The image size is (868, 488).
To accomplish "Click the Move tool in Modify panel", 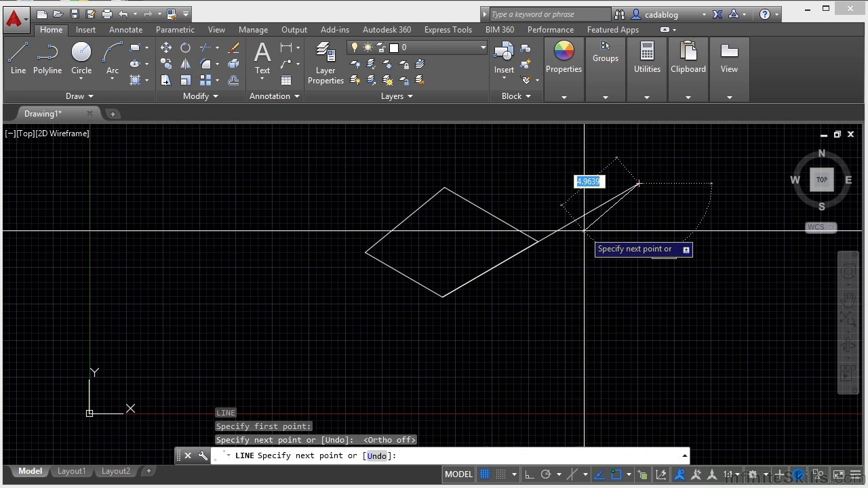I will coord(166,47).
